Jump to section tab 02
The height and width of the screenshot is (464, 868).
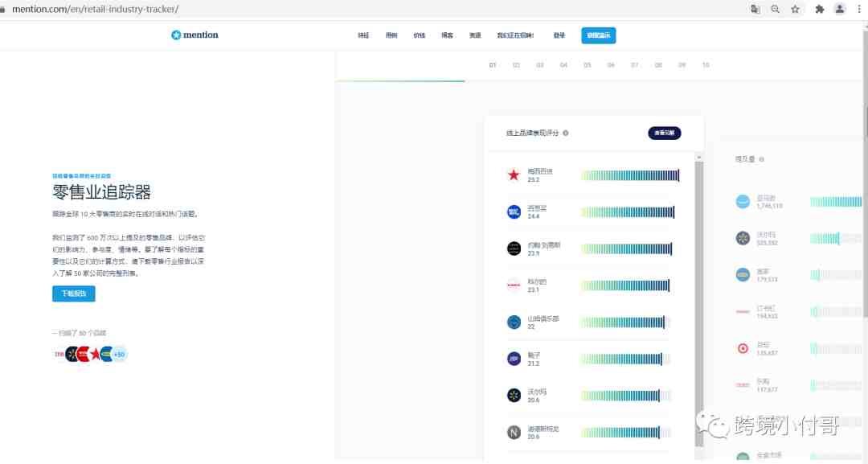click(x=517, y=65)
